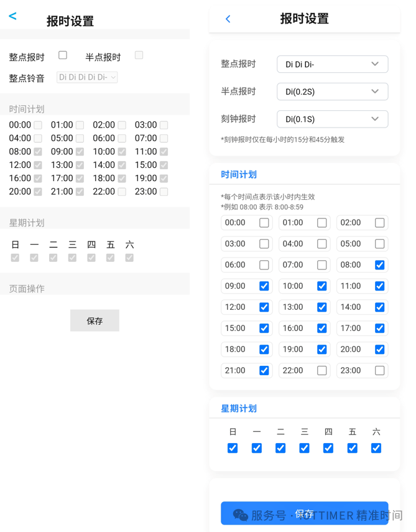Uncheck 08:00 box in right panel
Image resolution: width=416 pixels, height=532 pixels.
pyautogui.click(x=380, y=265)
